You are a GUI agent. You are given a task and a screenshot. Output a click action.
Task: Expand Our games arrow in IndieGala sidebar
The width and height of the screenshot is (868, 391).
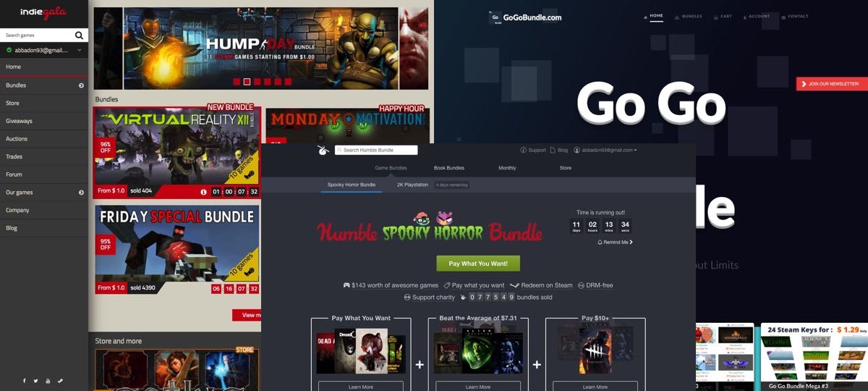81,193
